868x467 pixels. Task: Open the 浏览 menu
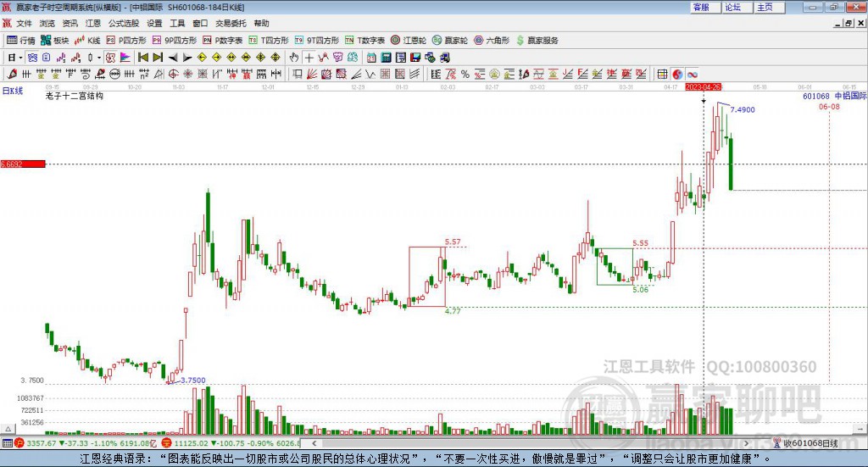point(47,23)
